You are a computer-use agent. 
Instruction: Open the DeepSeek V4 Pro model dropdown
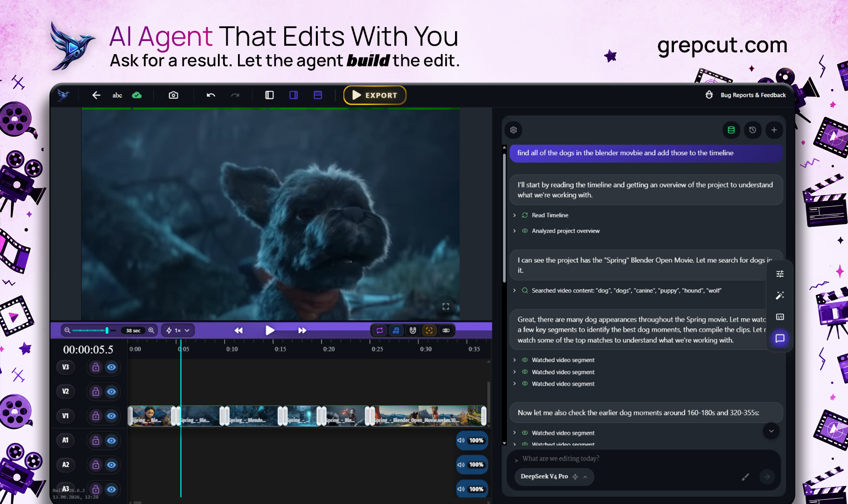[554, 476]
